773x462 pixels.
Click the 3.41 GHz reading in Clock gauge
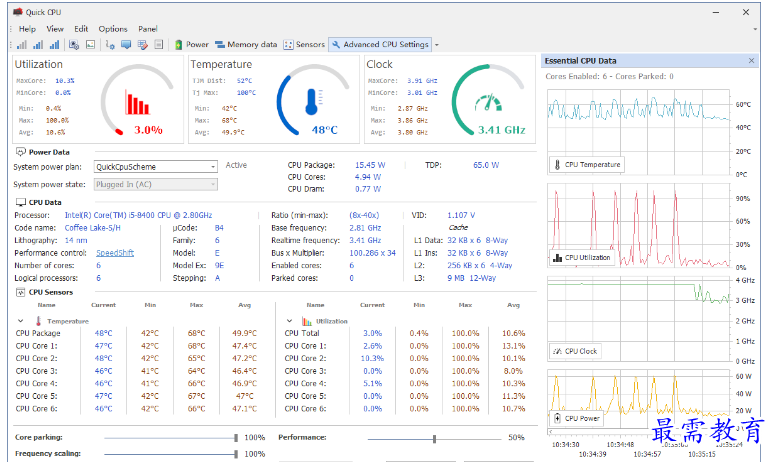point(501,130)
